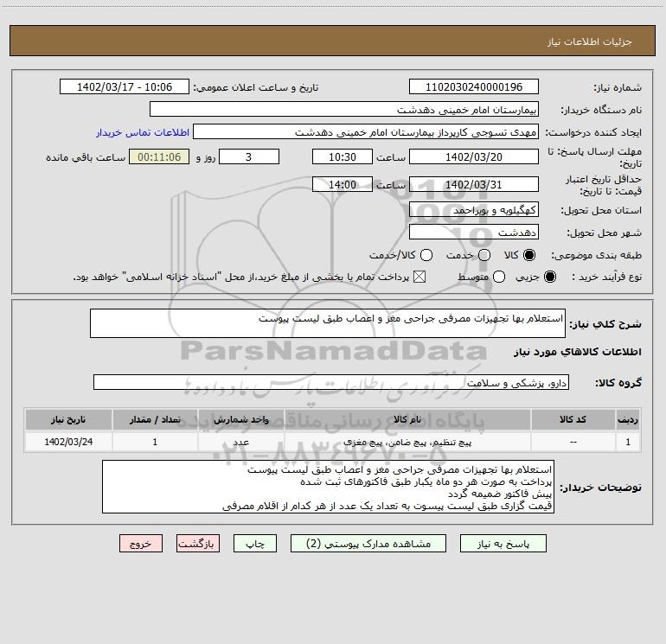Open the اطلاعات تماس خریدار link
The width and height of the screenshot is (666, 644).
(x=143, y=132)
